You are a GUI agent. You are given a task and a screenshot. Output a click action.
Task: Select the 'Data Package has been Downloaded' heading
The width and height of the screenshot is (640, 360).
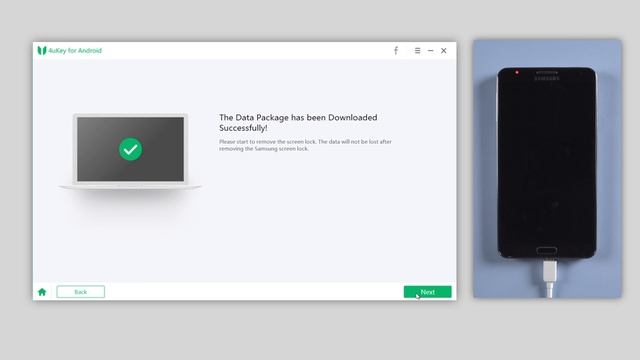point(298,122)
